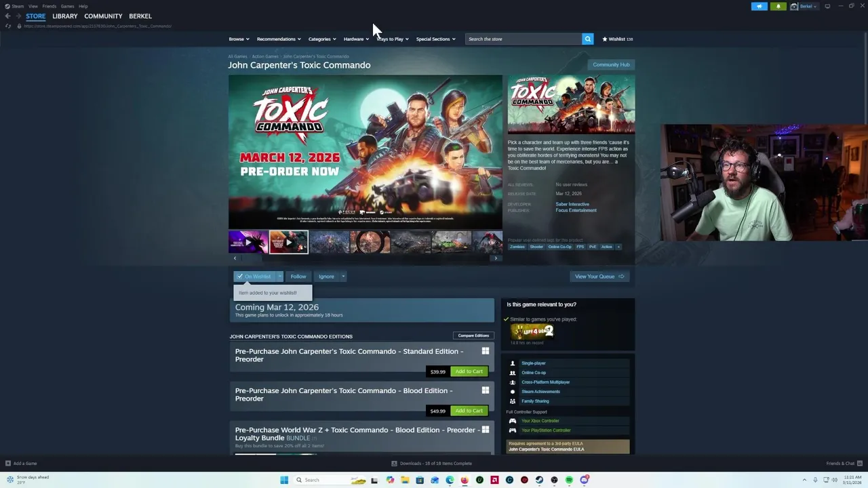Expand the wishlist options dropdown arrow
Image resolution: width=868 pixels, height=488 pixels.
coord(279,277)
